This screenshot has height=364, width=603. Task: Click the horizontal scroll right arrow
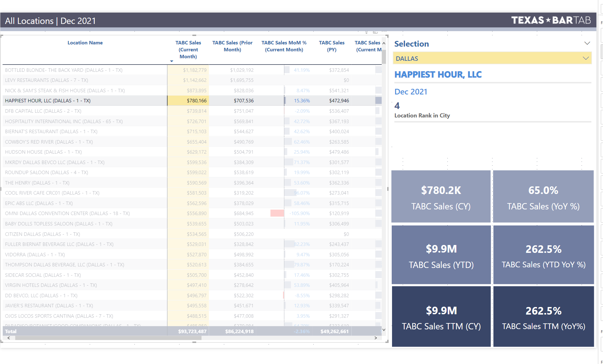coord(376,338)
